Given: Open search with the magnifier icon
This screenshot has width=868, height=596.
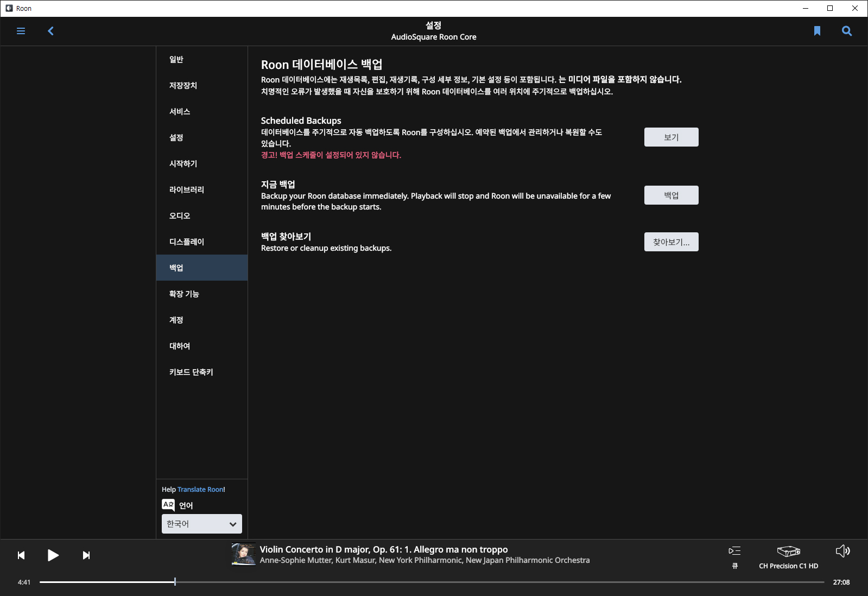Looking at the screenshot, I should click(846, 31).
